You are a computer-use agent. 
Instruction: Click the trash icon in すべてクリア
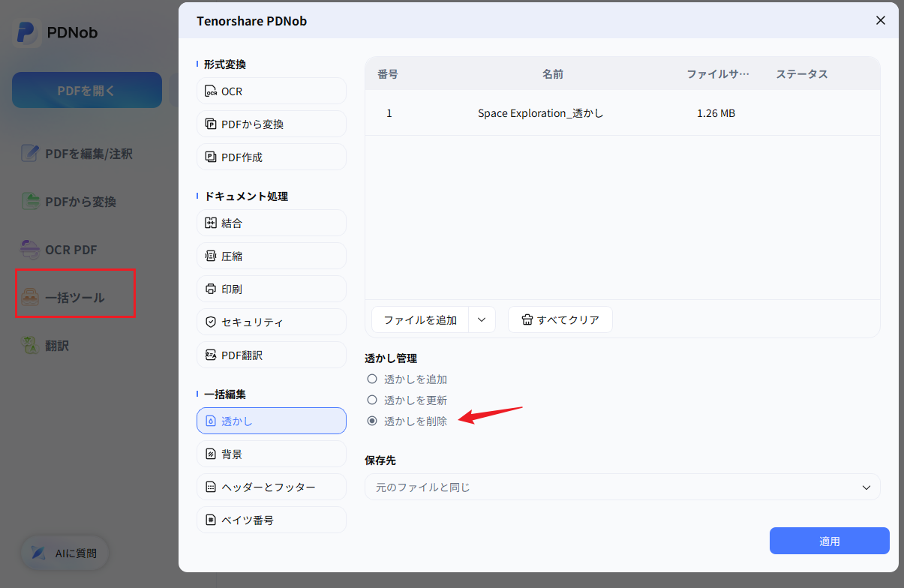click(x=527, y=319)
